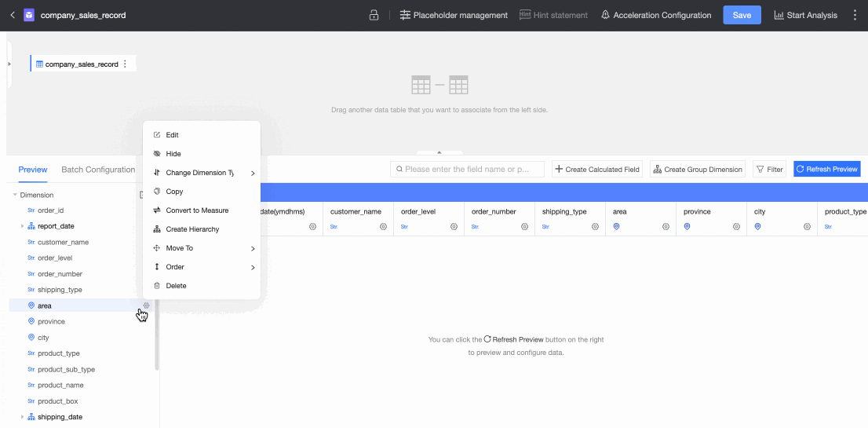
Task: Open Acceleration Configuration
Action: coord(656,15)
